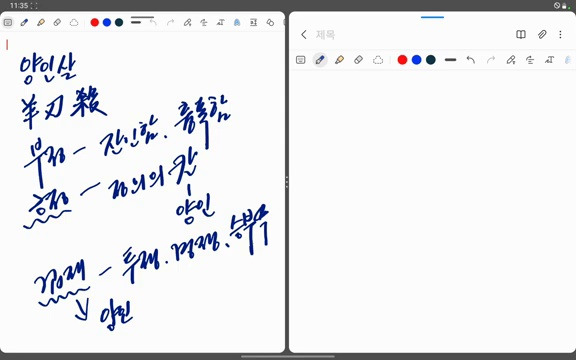Choose the dark teal color swatch in right note

(431, 60)
